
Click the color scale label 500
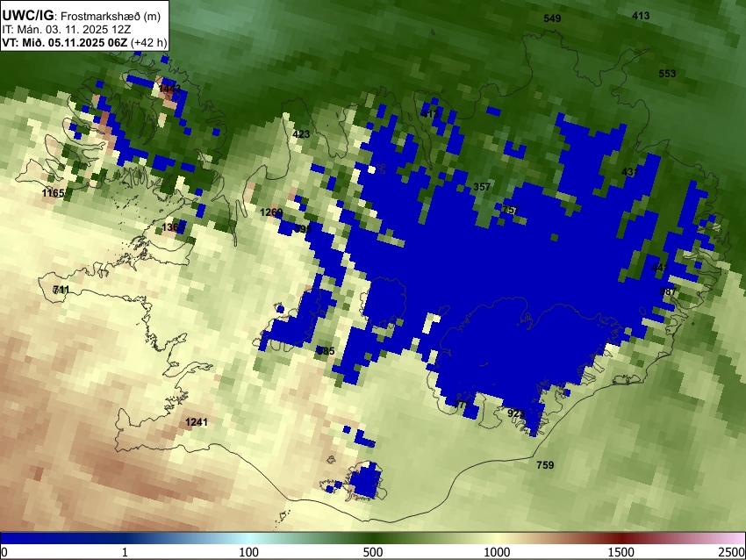[373, 552]
